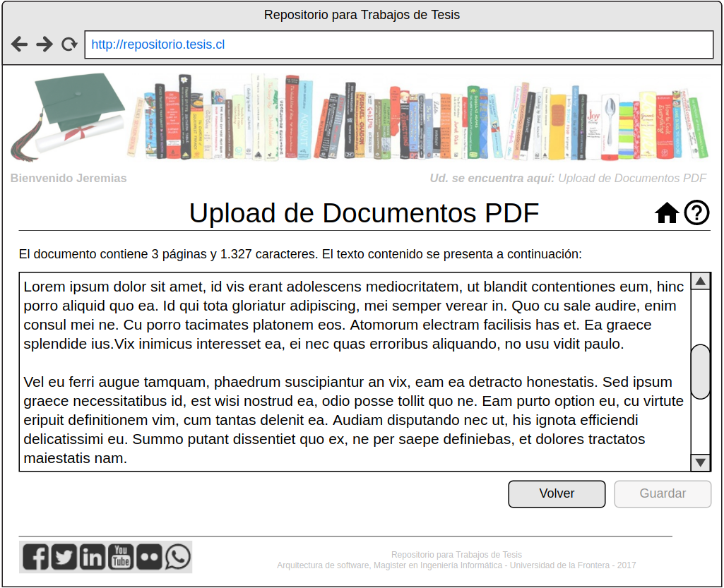The width and height of the screenshot is (724, 588).
Task: Open the Facebook social icon
Action: point(35,557)
